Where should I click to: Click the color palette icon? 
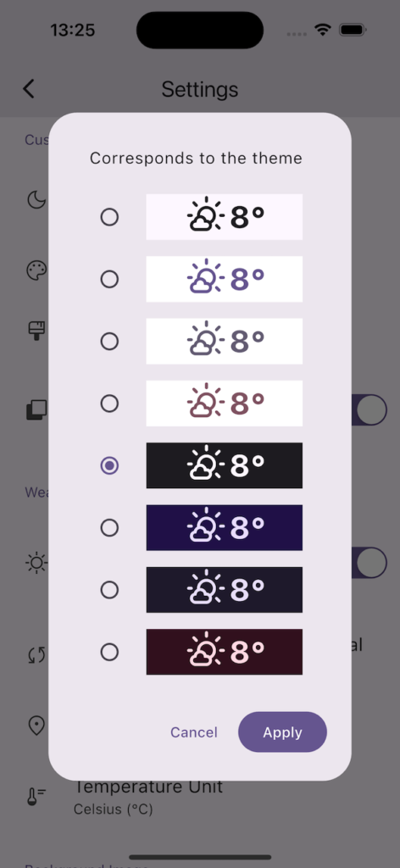(x=36, y=270)
